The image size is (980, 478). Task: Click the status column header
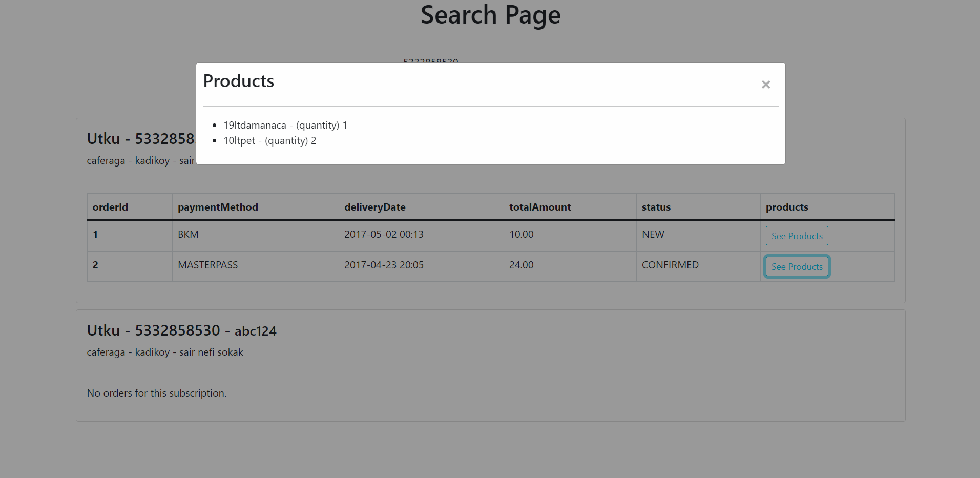(x=656, y=206)
